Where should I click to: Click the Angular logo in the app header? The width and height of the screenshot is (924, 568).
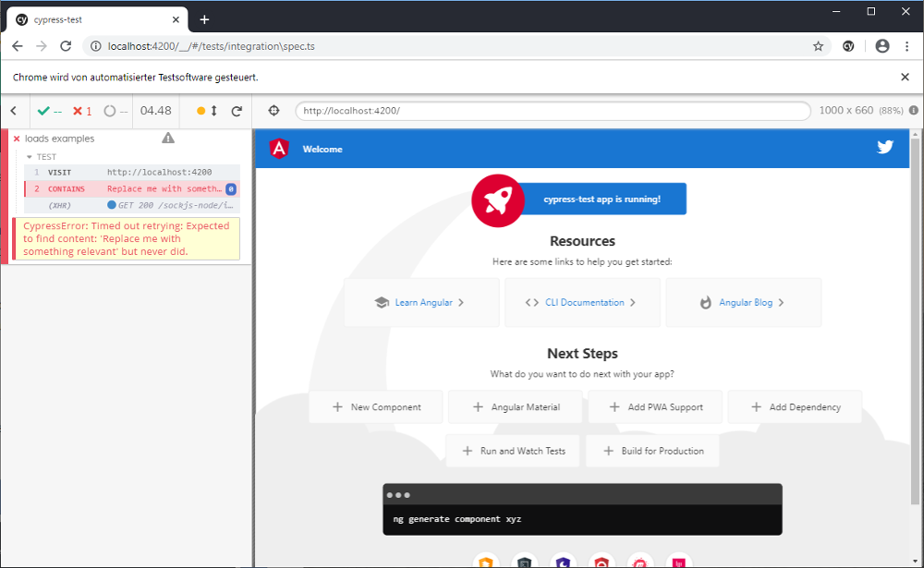279,149
